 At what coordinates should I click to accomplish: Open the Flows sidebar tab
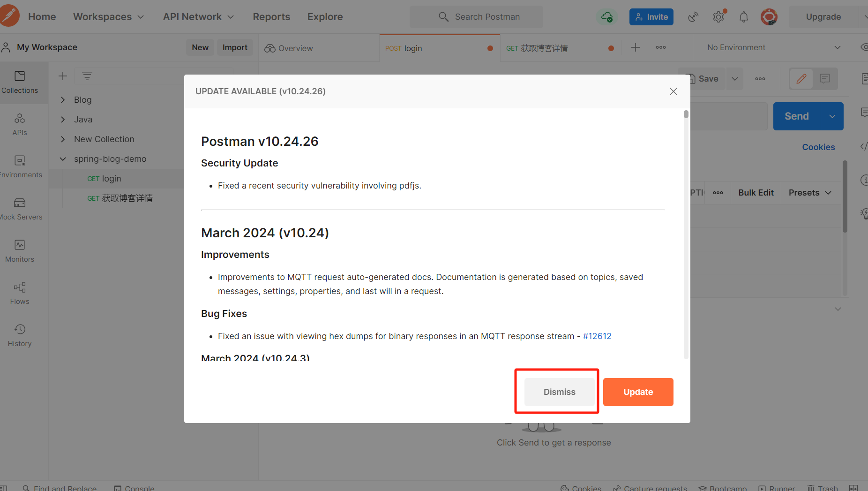(x=20, y=293)
